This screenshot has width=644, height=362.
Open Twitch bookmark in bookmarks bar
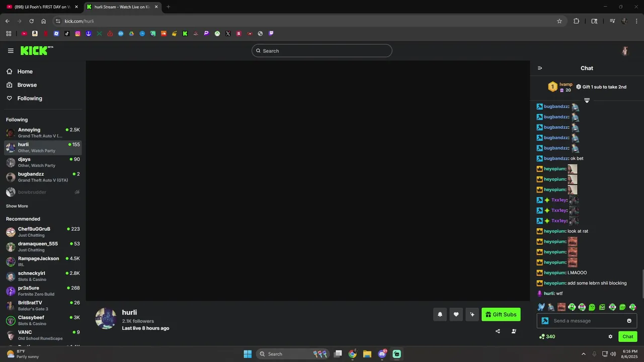click(271, 34)
